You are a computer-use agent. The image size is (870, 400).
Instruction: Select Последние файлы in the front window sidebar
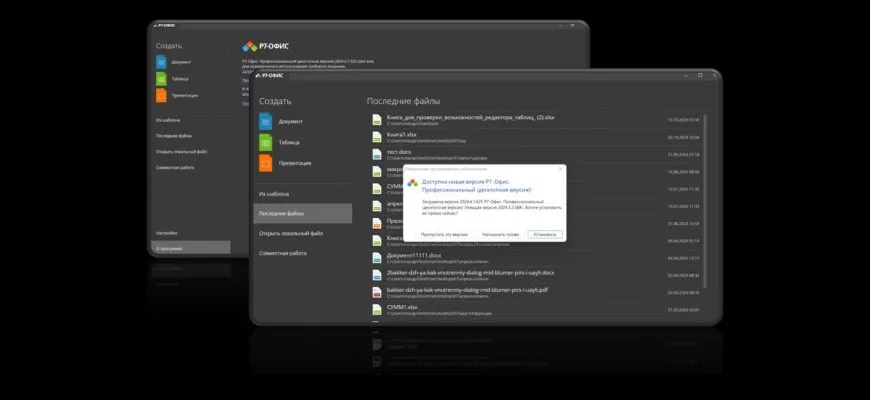(x=302, y=214)
